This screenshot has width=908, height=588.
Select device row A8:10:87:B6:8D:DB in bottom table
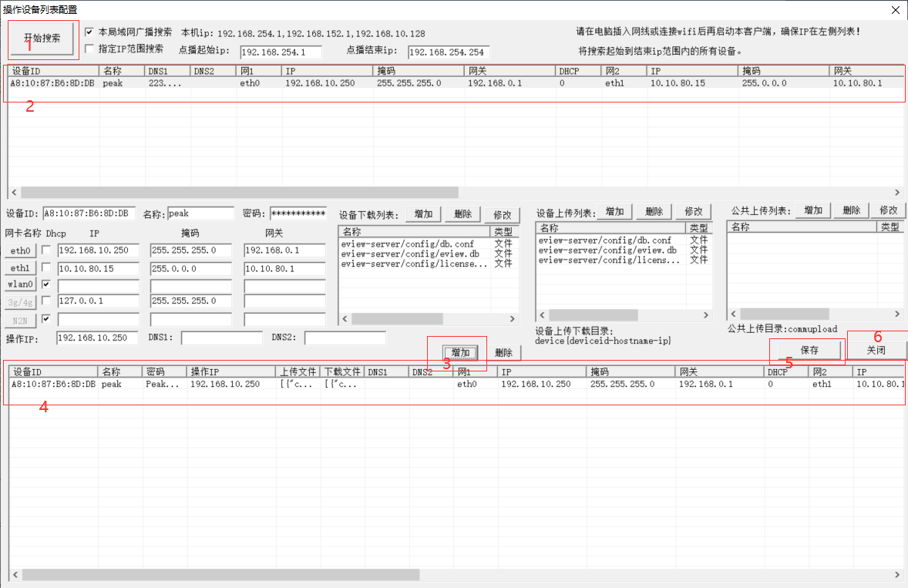click(456, 385)
